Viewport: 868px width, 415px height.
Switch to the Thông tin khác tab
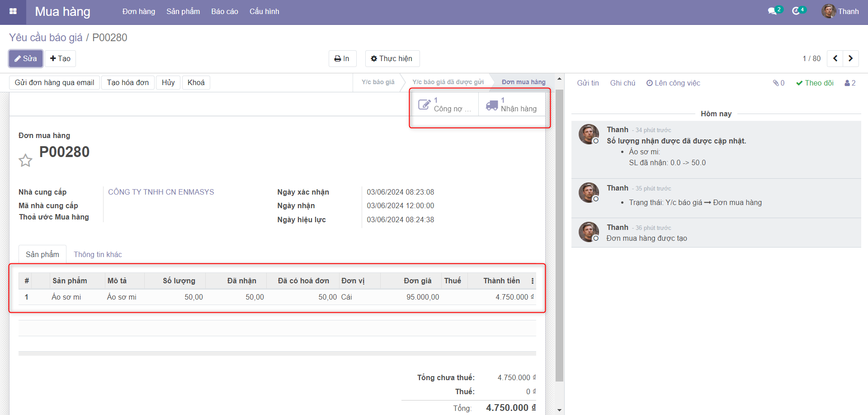[x=98, y=254]
